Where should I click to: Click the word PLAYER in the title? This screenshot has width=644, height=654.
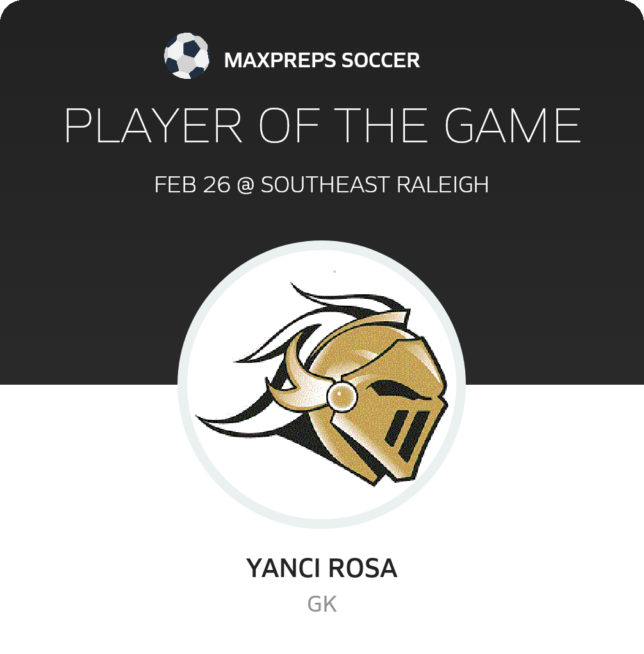153,125
